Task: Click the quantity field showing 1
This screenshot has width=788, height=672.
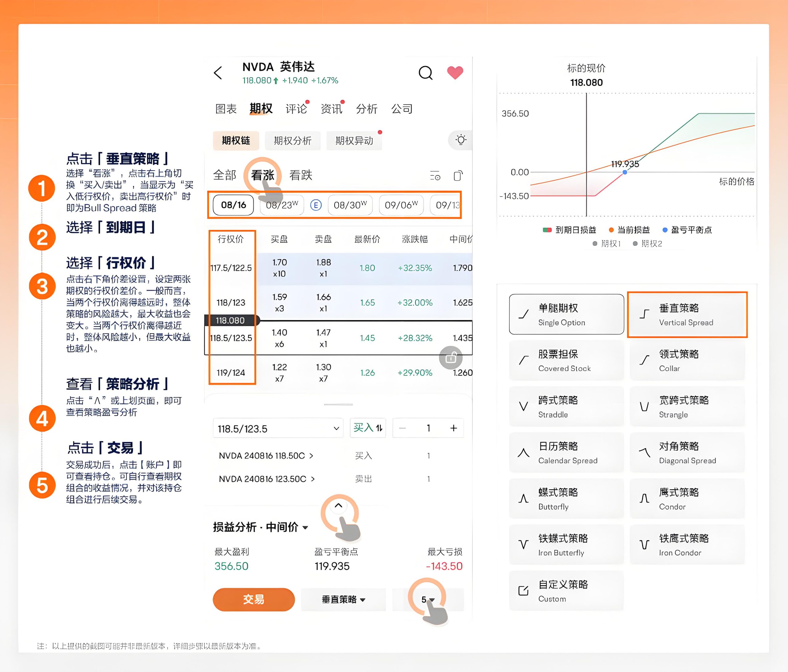Action: coord(428,428)
